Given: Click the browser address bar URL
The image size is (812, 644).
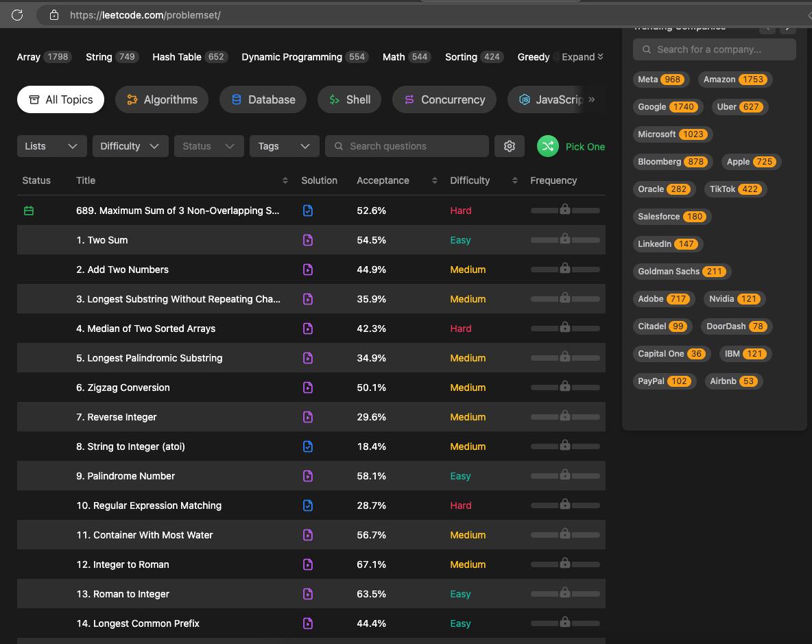Looking at the screenshot, I should tap(145, 15).
